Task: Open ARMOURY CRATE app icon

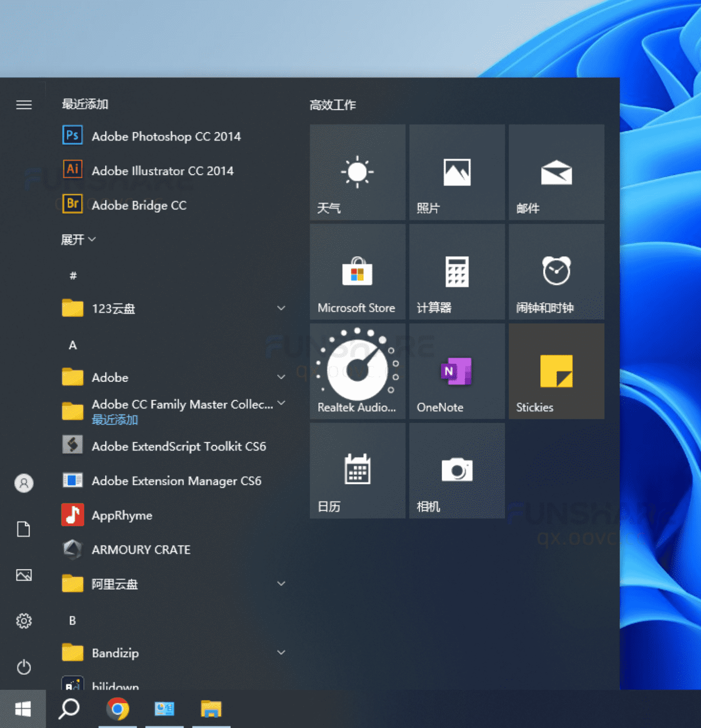Action: click(72, 549)
